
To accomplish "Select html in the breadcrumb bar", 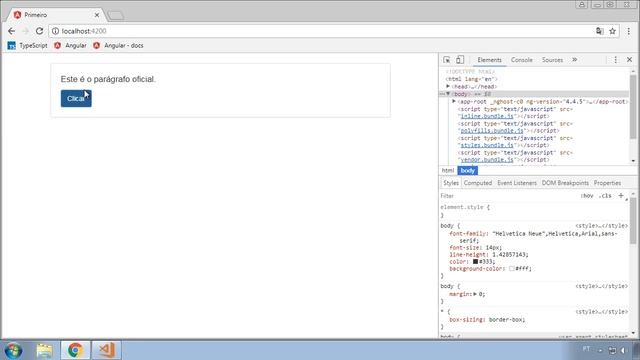I will [x=448, y=171].
